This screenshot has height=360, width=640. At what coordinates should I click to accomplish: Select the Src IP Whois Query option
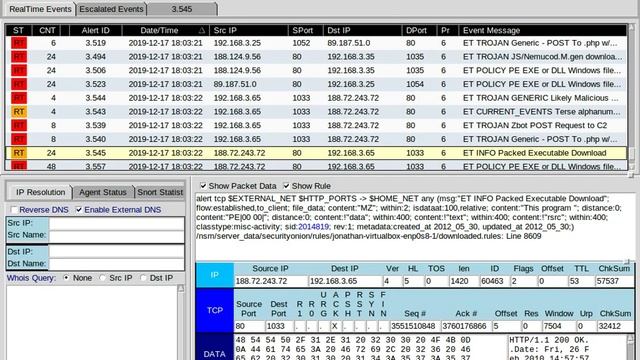point(102,278)
